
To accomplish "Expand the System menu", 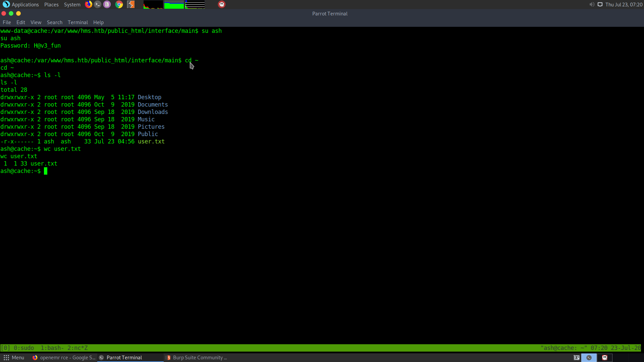I will pyautogui.click(x=72, y=4).
